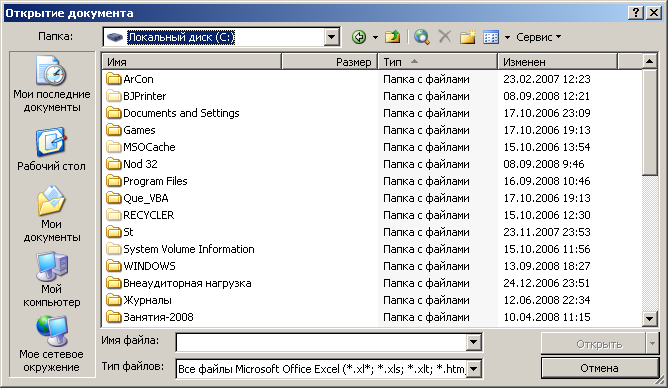668x388 pixels.
Task: Select Локальный диск (C:) in folder box
Action: pyautogui.click(x=181, y=37)
